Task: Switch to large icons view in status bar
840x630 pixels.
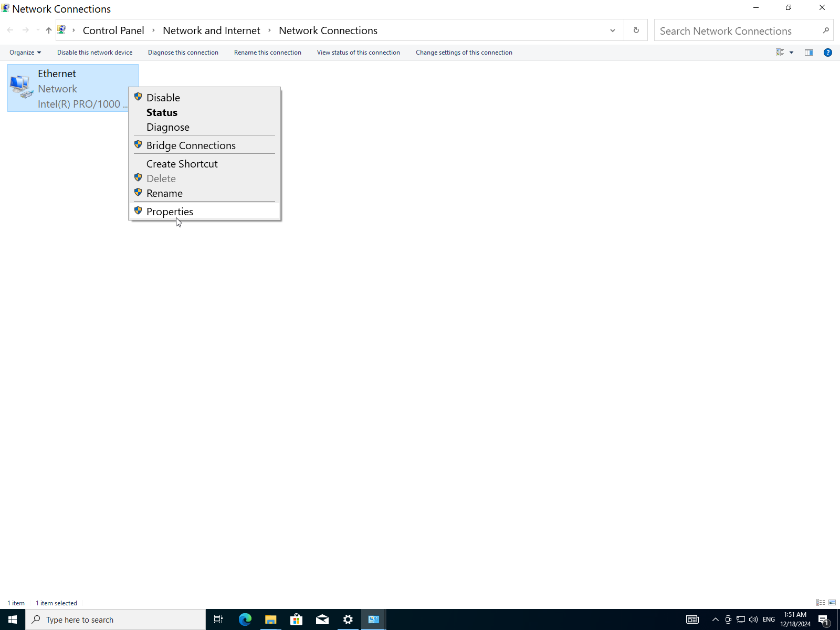Action: click(832, 603)
